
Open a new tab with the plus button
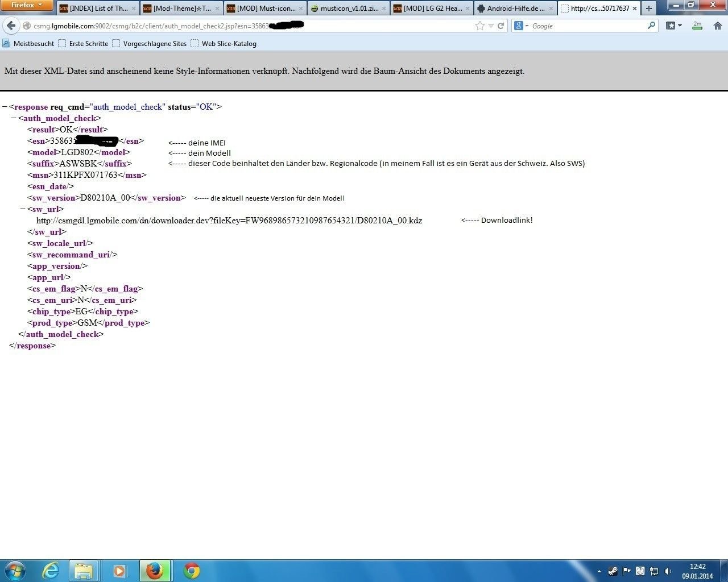point(649,9)
